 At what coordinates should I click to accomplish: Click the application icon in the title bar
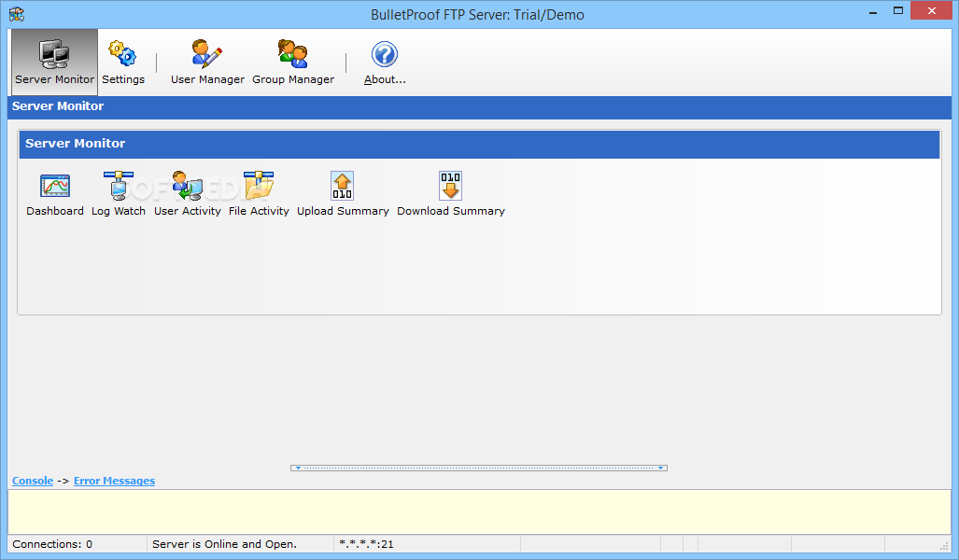pyautogui.click(x=17, y=13)
